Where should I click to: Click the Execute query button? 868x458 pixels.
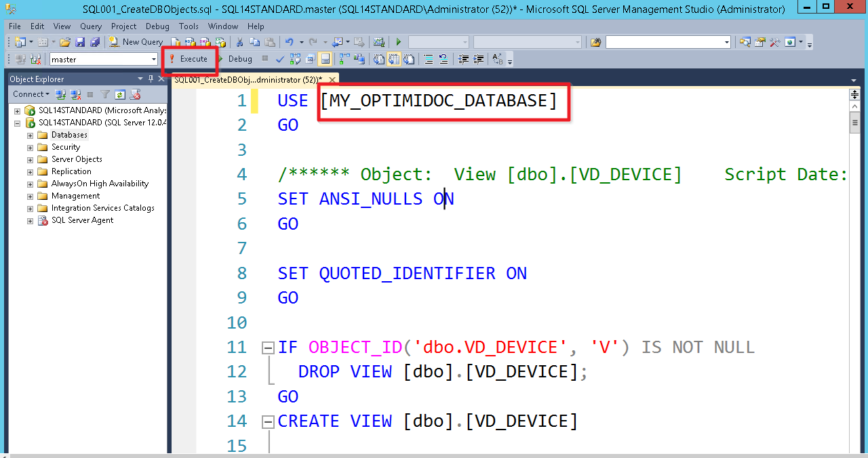189,59
